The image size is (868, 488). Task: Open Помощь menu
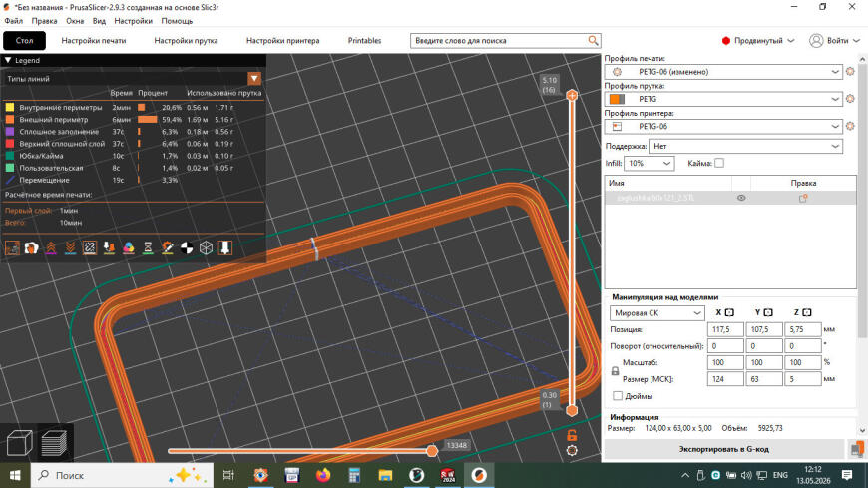click(x=177, y=21)
